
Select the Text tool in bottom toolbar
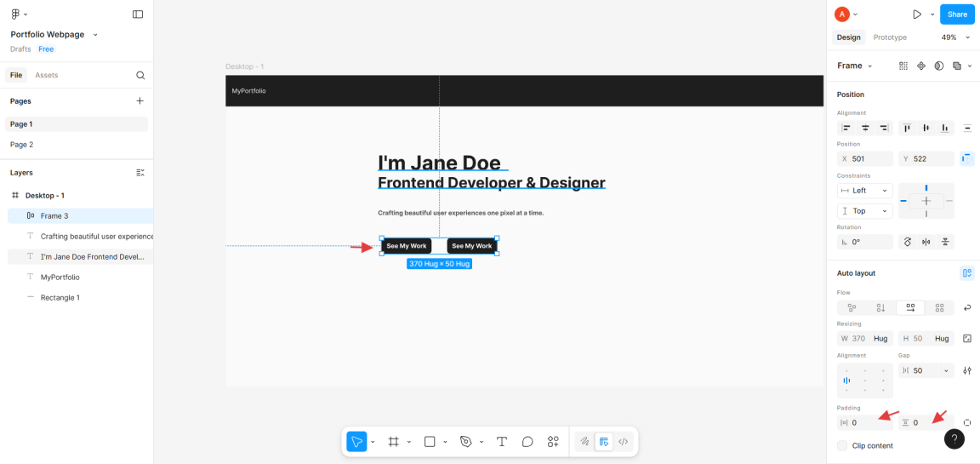point(502,442)
